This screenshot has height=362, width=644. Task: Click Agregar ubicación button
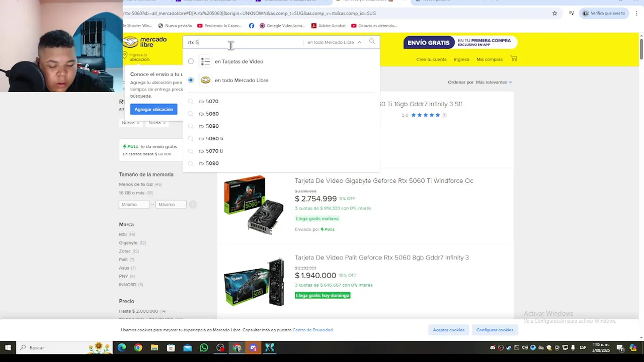(x=153, y=109)
